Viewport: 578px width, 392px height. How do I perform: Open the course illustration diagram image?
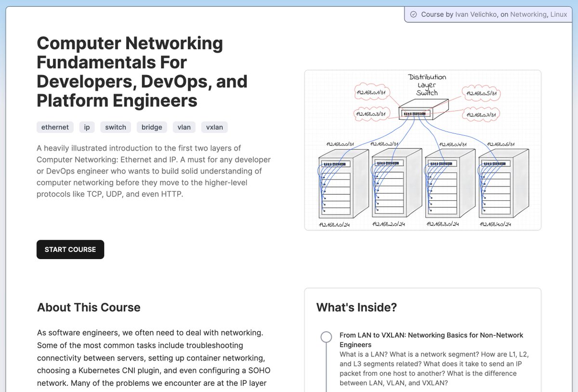point(423,149)
